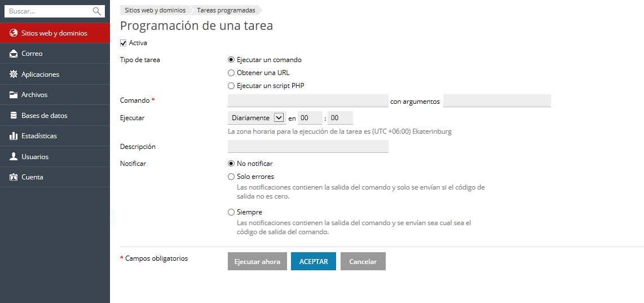This screenshot has height=303, width=644.
Task: Click Sitios web y dominios breadcrumb
Action: click(x=155, y=10)
